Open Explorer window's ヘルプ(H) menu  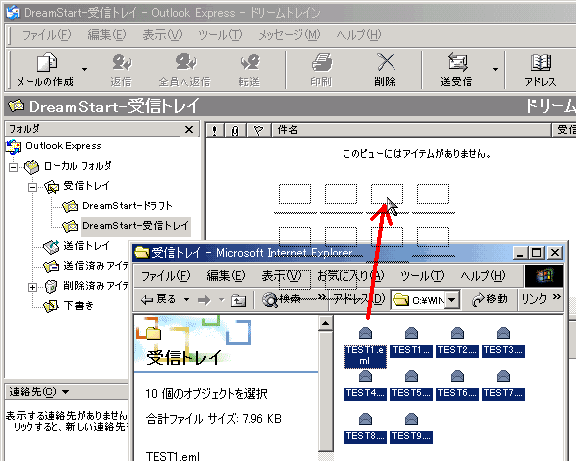[483, 276]
